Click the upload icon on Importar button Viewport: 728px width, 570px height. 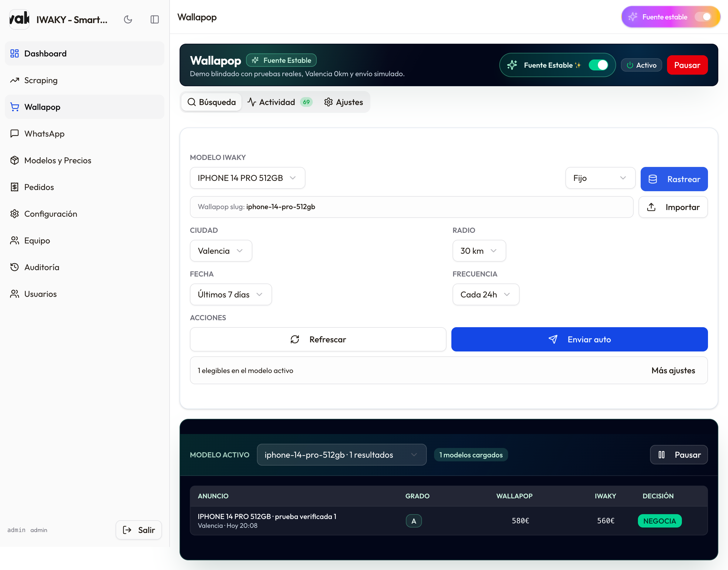pyautogui.click(x=651, y=207)
